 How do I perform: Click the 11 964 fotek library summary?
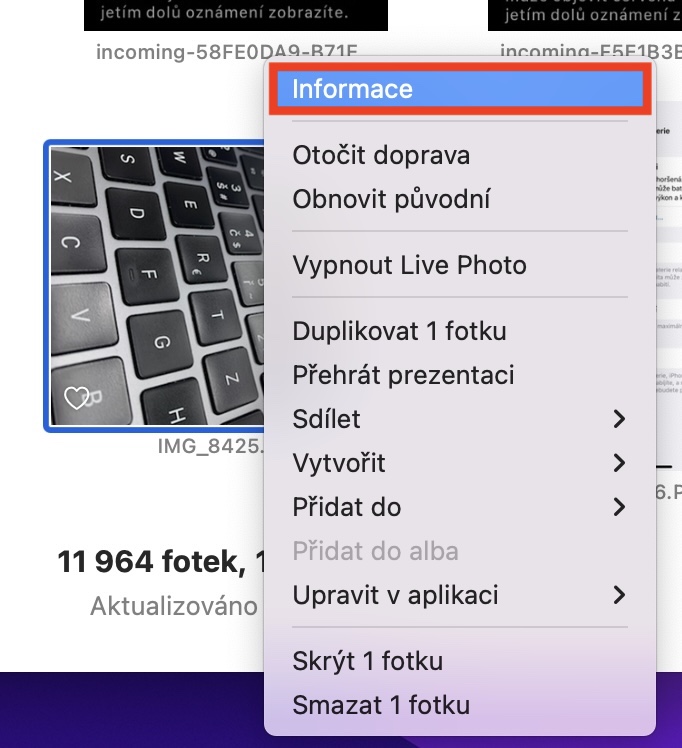161,561
